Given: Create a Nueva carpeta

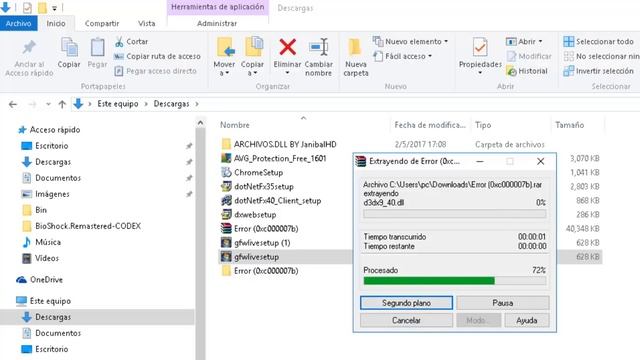Looking at the screenshot, I should [x=356, y=57].
